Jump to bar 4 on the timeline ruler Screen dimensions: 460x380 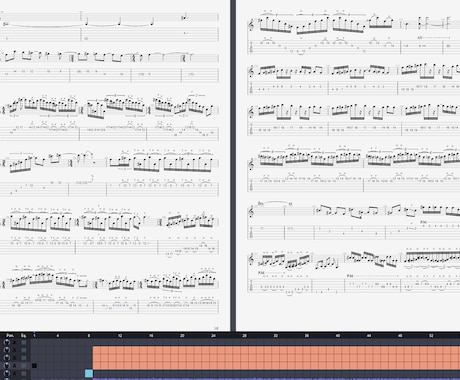tap(58, 336)
